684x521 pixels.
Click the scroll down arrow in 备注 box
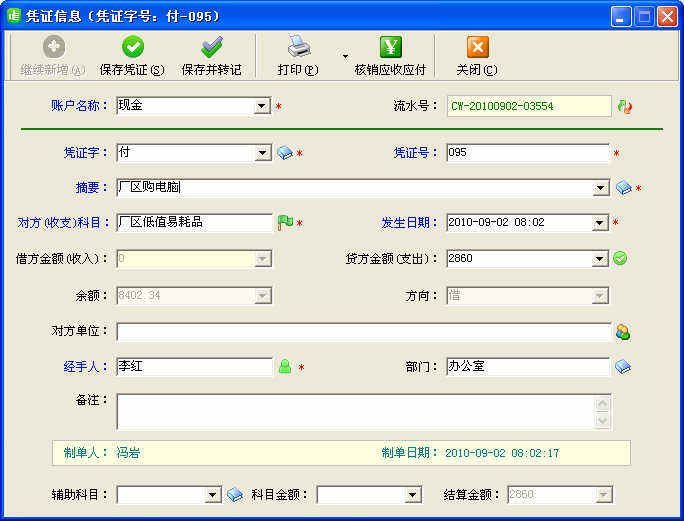[602, 421]
